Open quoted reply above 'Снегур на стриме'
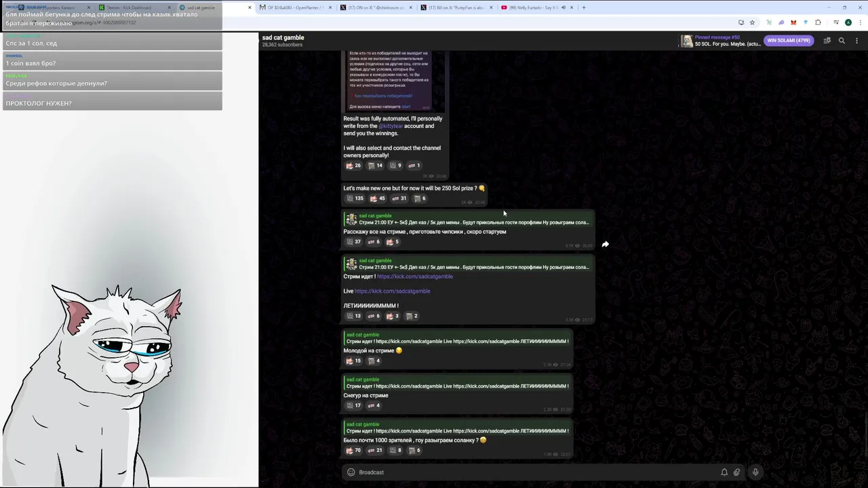This screenshot has height=488, width=868. [456, 383]
